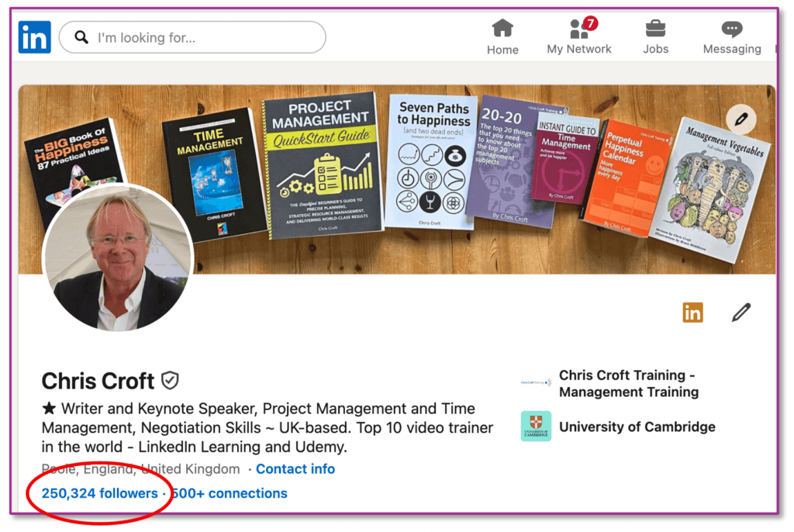Open Chris Croft Training - Management Training

pyautogui.click(x=629, y=384)
